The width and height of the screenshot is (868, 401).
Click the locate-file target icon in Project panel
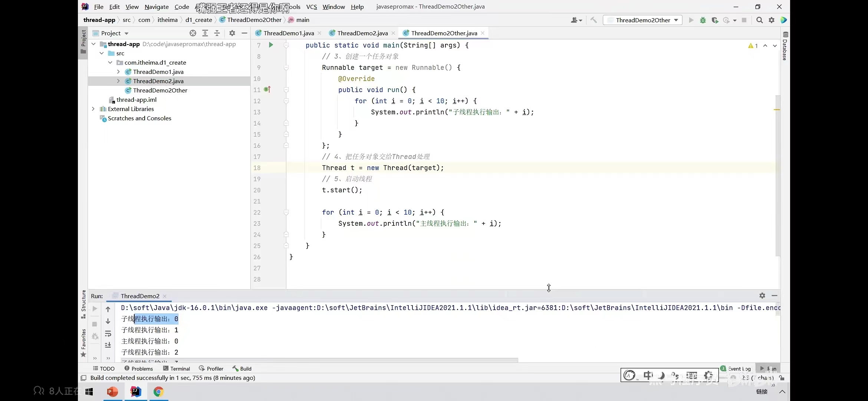(x=193, y=33)
